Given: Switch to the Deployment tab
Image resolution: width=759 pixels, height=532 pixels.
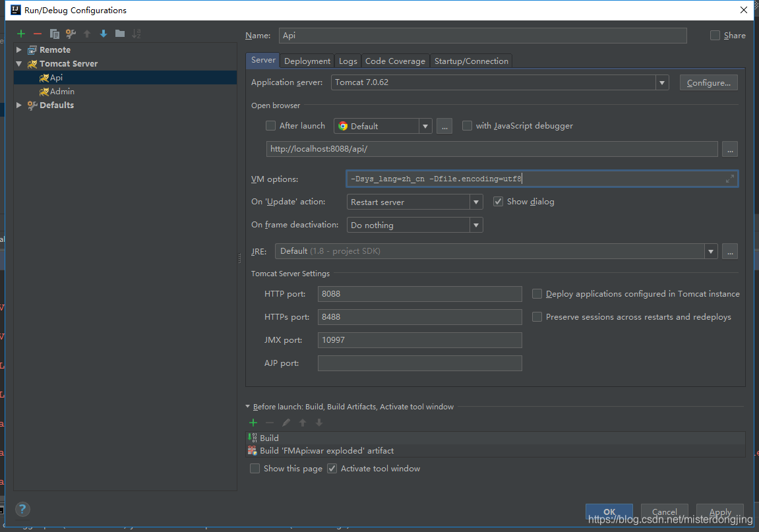Looking at the screenshot, I should [x=307, y=61].
